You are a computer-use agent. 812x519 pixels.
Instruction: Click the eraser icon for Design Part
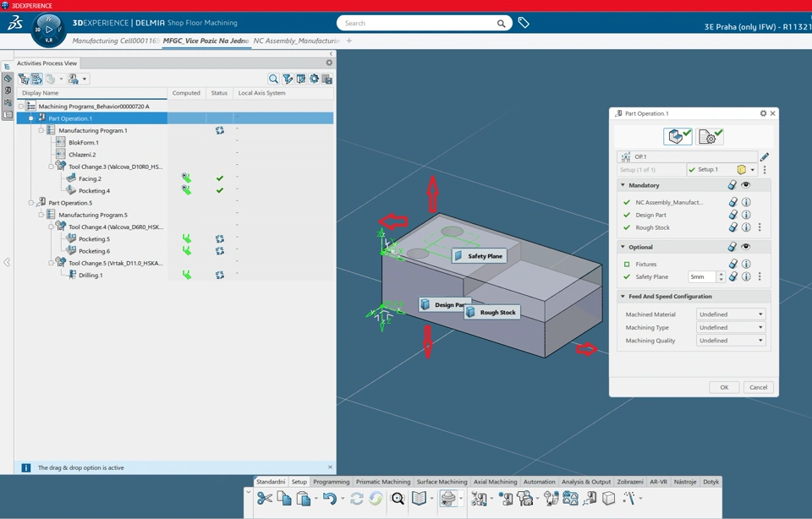(x=732, y=215)
